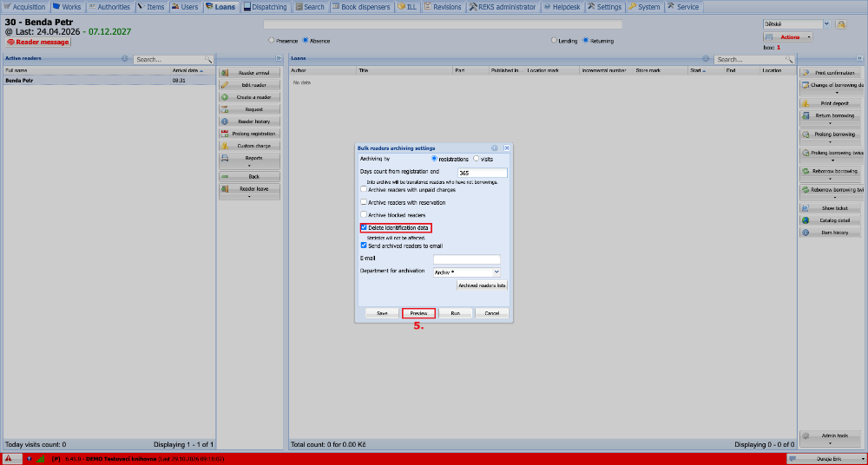Expand Admin tools dropdown
Image resolution: width=868 pixels, height=465 pixels.
831,438
